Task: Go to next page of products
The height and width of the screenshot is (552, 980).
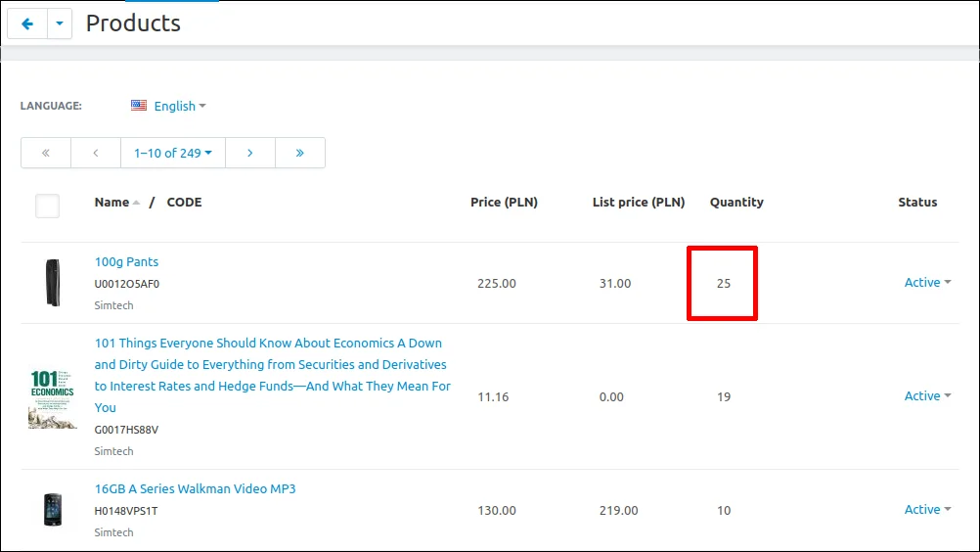Action: pos(250,153)
